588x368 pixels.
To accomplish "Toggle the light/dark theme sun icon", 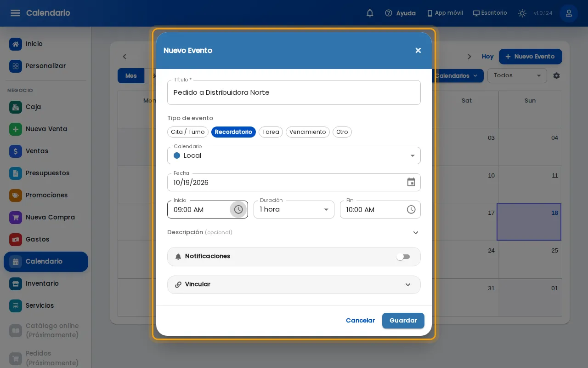I will [522, 13].
